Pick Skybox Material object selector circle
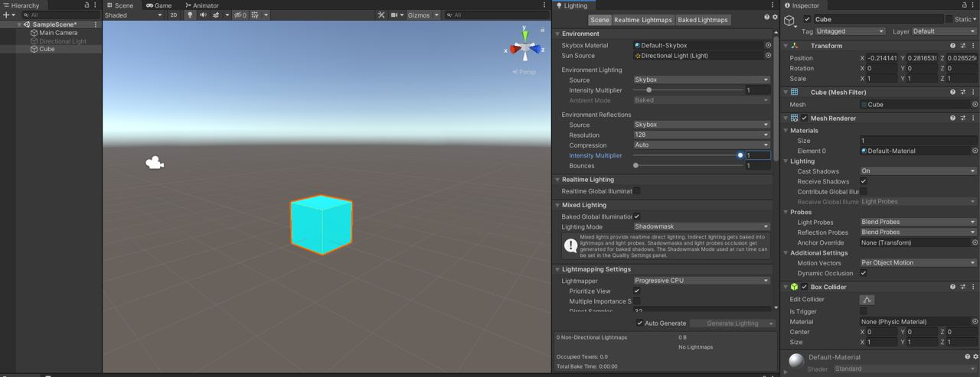 [x=768, y=45]
